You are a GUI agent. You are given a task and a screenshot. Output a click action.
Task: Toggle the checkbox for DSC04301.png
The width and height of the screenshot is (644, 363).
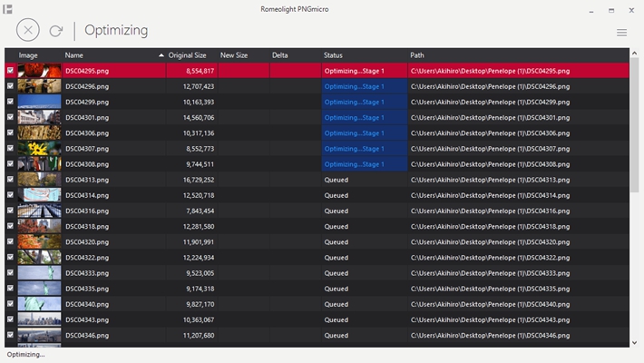(x=11, y=117)
